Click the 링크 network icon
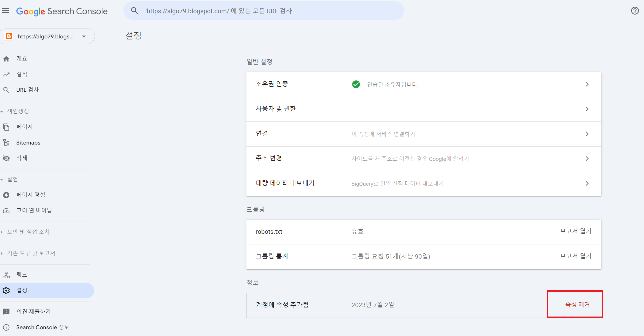Screen dimensions: 644x336 pos(6,275)
